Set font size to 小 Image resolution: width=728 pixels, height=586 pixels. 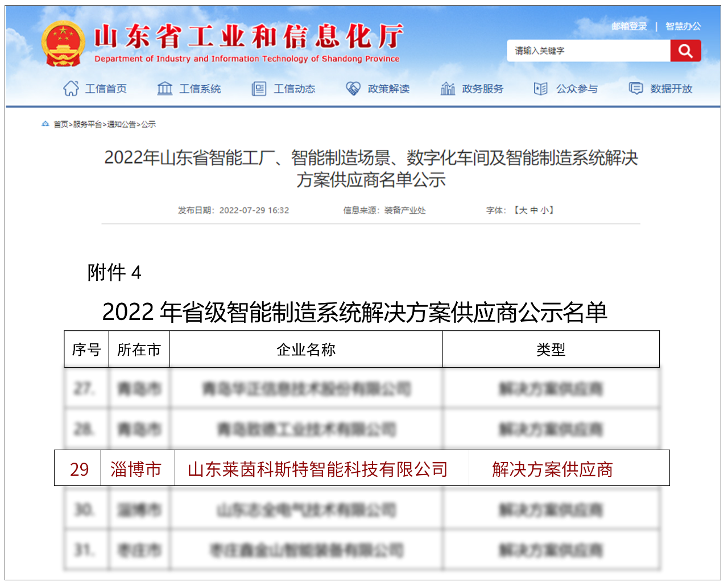545,210
